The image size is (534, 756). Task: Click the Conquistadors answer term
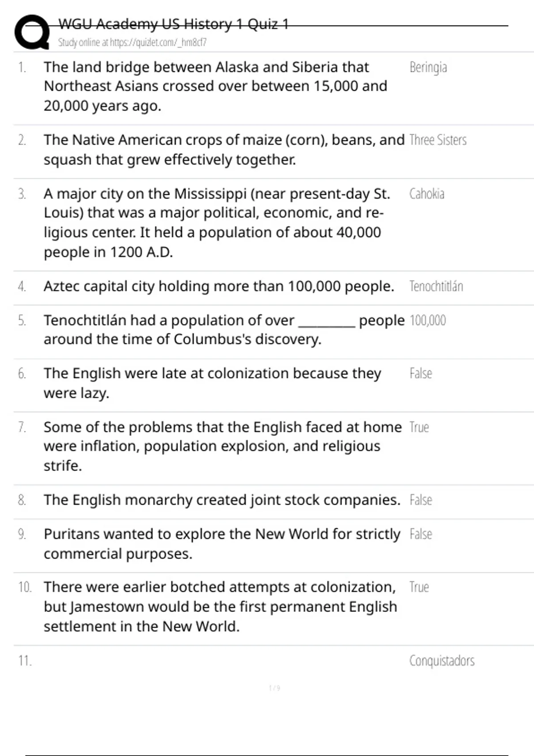442,661
